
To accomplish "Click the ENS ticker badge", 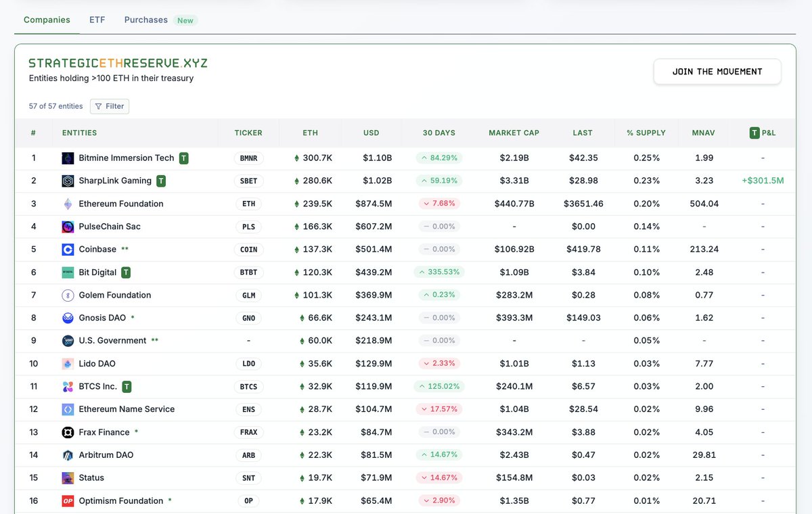I will coord(248,409).
